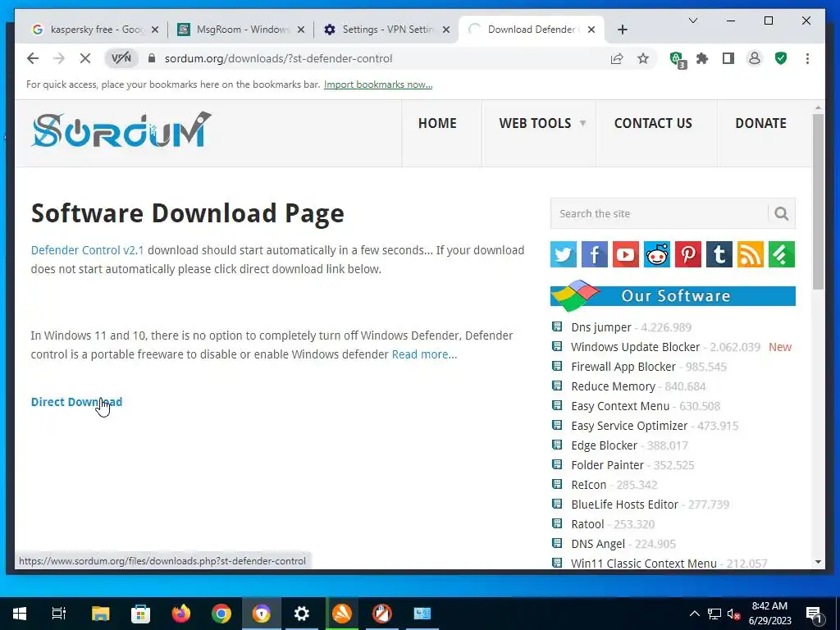Click the RSS feed icon
The width and height of the screenshot is (840, 630).
tap(751, 254)
